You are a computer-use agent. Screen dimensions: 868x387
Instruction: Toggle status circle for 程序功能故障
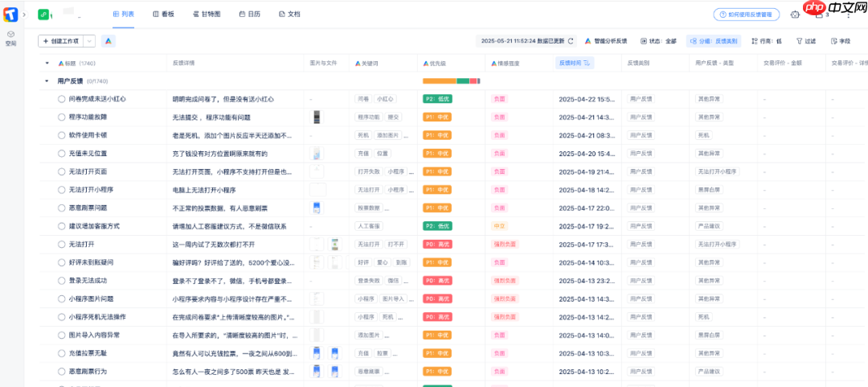[62, 117]
